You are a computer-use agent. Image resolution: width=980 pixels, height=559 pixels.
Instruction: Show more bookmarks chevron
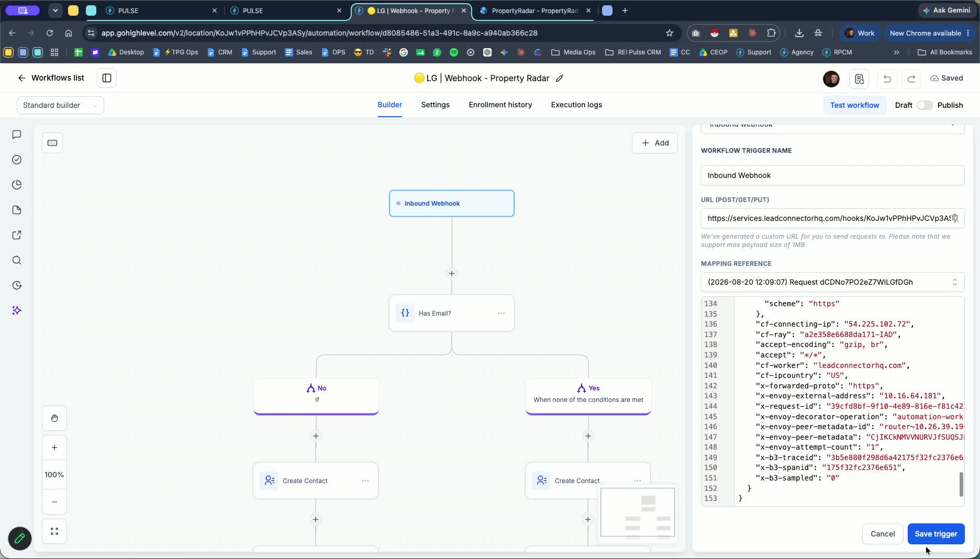point(897,52)
